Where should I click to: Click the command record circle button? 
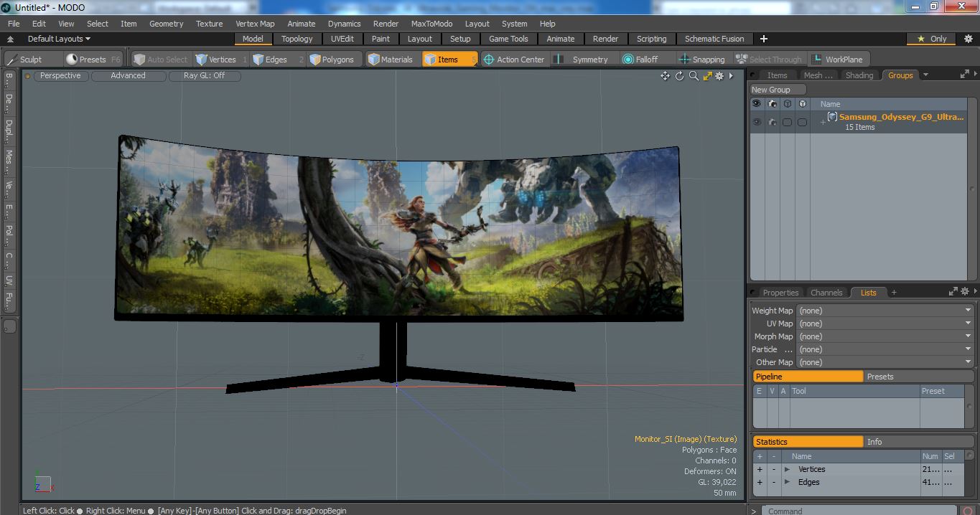[x=969, y=511]
